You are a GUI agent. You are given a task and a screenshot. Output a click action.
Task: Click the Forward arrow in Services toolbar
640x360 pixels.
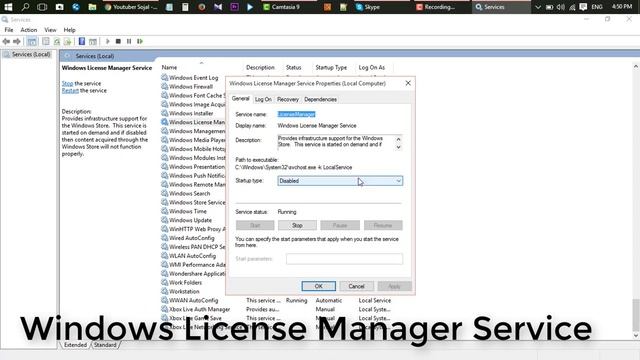point(17,41)
